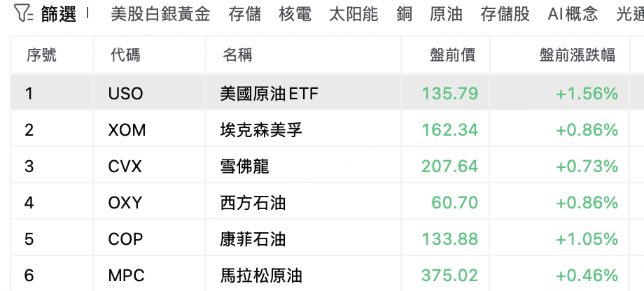Open the 太阳能 category tab
The height and width of the screenshot is (291, 644).
[x=353, y=15]
